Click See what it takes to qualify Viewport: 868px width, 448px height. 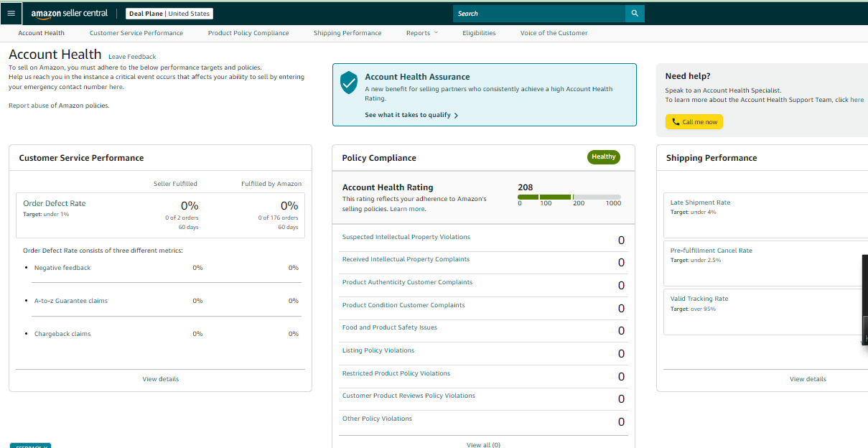pyautogui.click(x=408, y=115)
